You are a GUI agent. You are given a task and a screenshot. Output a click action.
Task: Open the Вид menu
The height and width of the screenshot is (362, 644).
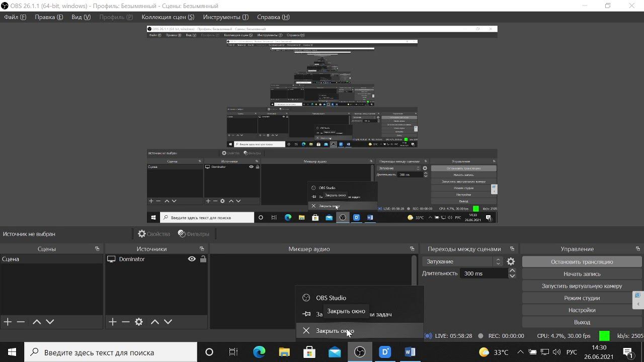[x=81, y=17]
